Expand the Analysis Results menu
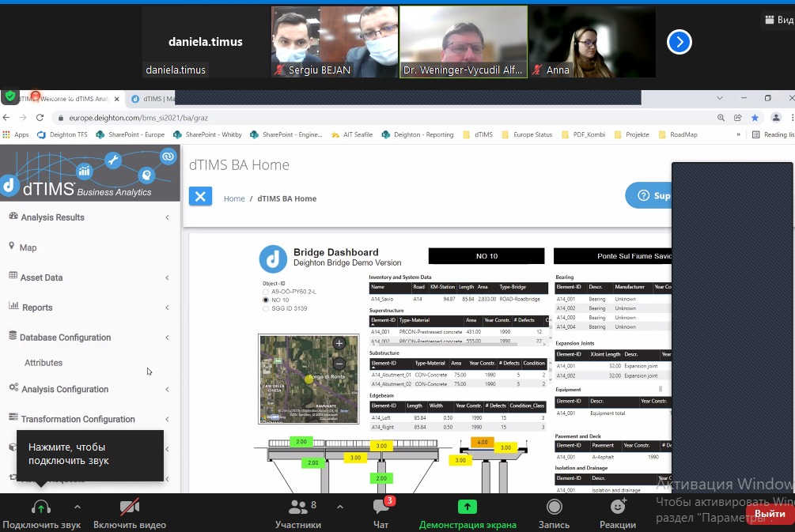Image resolution: width=795 pixels, height=532 pixels. point(53,217)
